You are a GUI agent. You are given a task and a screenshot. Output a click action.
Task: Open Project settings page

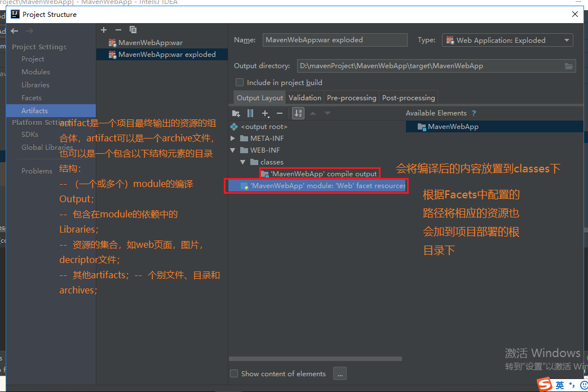point(33,59)
